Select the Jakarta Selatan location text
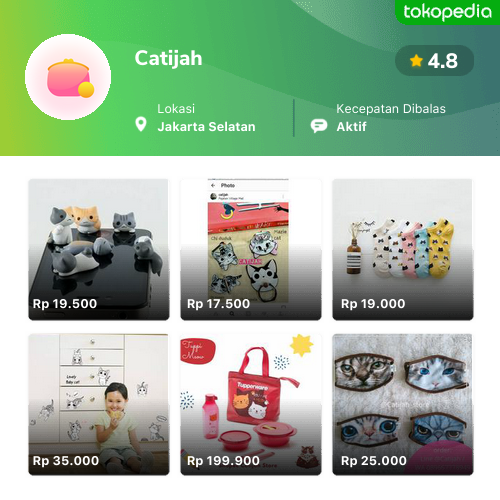 206,127
